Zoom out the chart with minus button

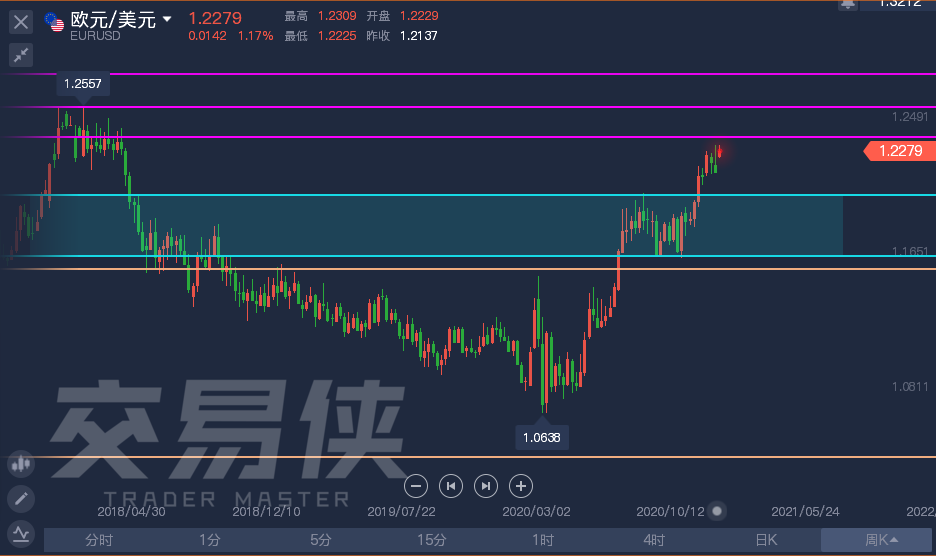[417, 486]
